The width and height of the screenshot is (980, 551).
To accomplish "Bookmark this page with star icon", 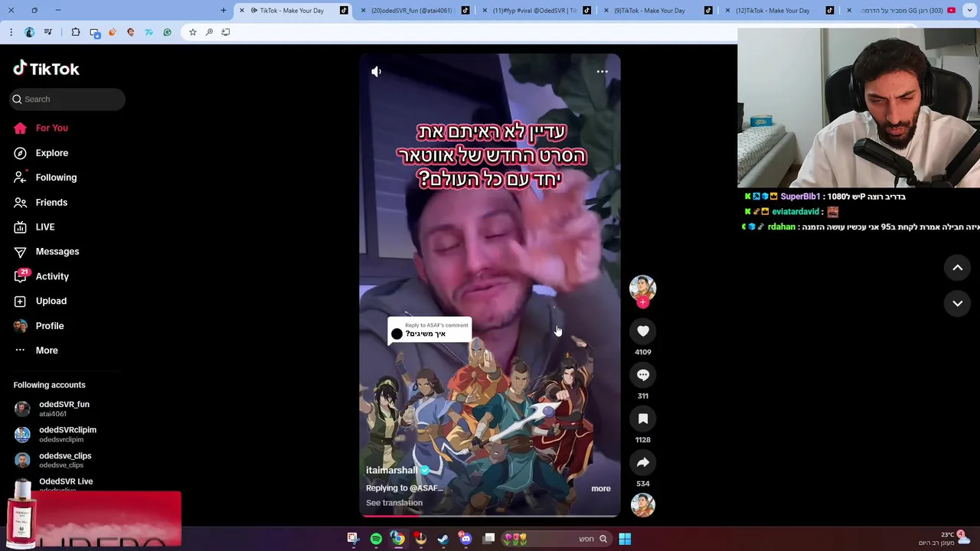I will pyautogui.click(x=193, y=32).
